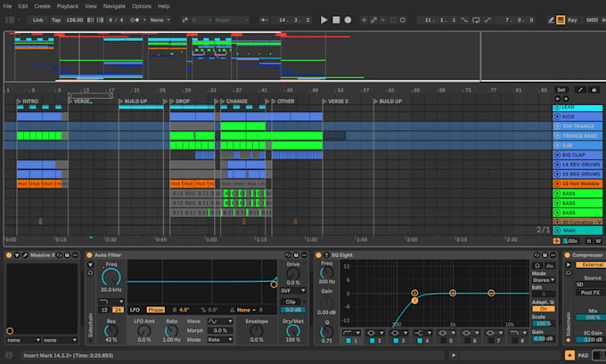Start playback with the Play button

click(323, 20)
